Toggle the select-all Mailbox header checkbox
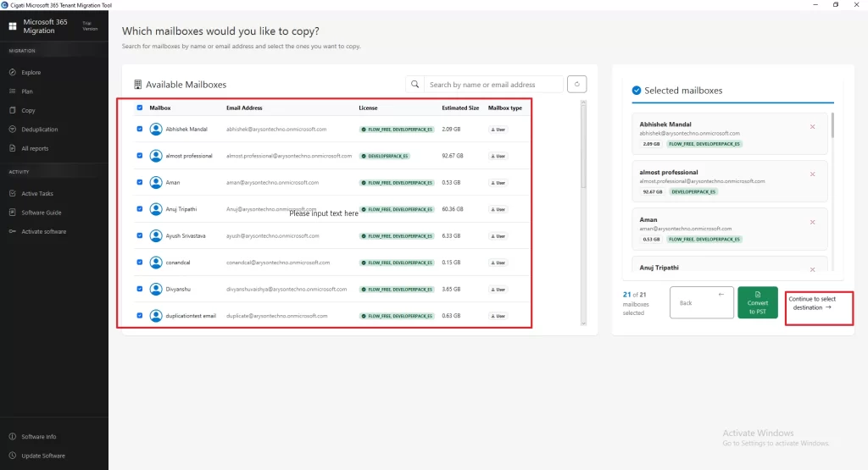 point(140,108)
